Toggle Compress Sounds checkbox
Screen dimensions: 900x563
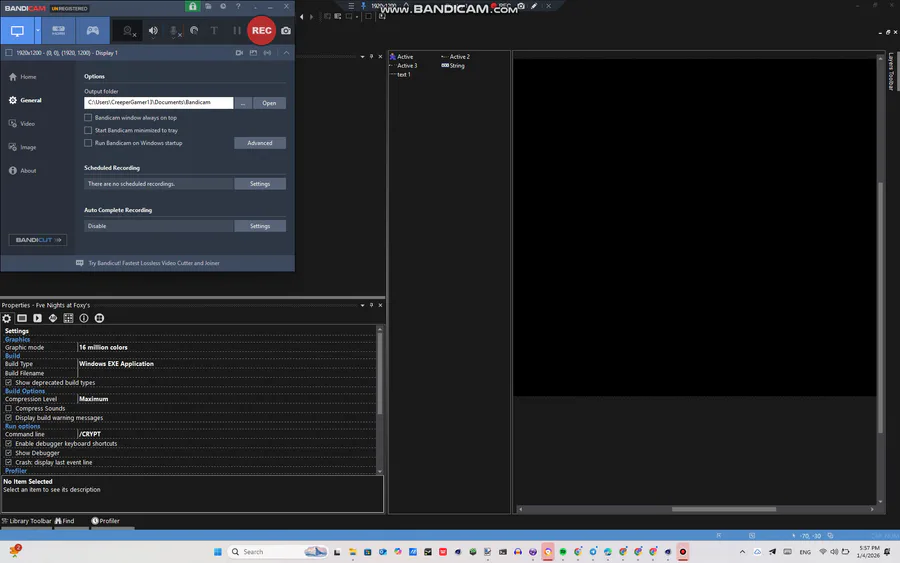[9, 409]
